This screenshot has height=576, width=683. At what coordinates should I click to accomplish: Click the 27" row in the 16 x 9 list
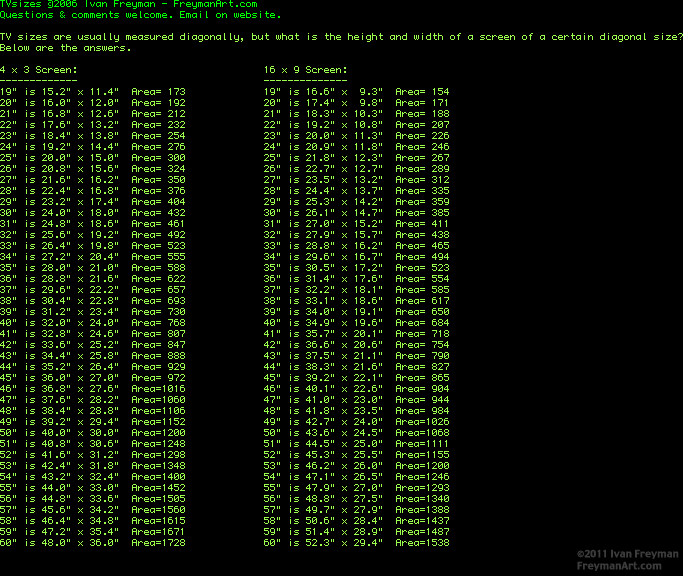[x=356, y=180]
